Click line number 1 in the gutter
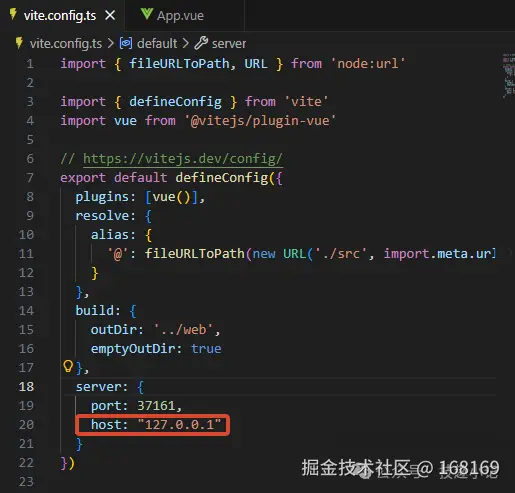This screenshot has height=493, width=515. point(30,63)
